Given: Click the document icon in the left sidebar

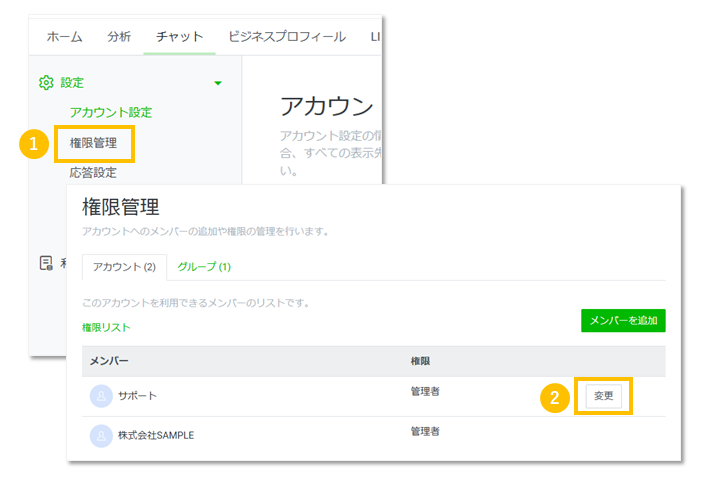Looking at the screenshot, I should (45, 263).
